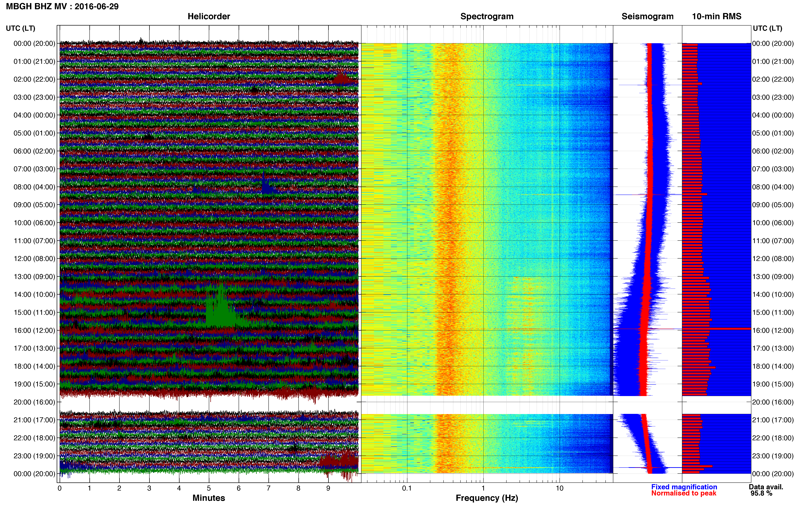Click the left 19:00 (15:00) time label
Image resolution: width=812 pixels, height=508 pixels.
coord(34,384)
